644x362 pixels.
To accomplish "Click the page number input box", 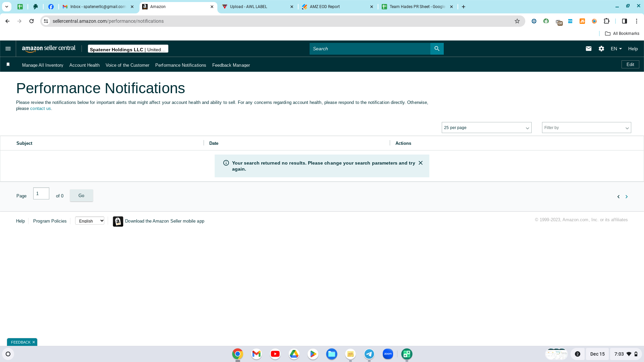I will pyautogui.click(x=41, y=193).
